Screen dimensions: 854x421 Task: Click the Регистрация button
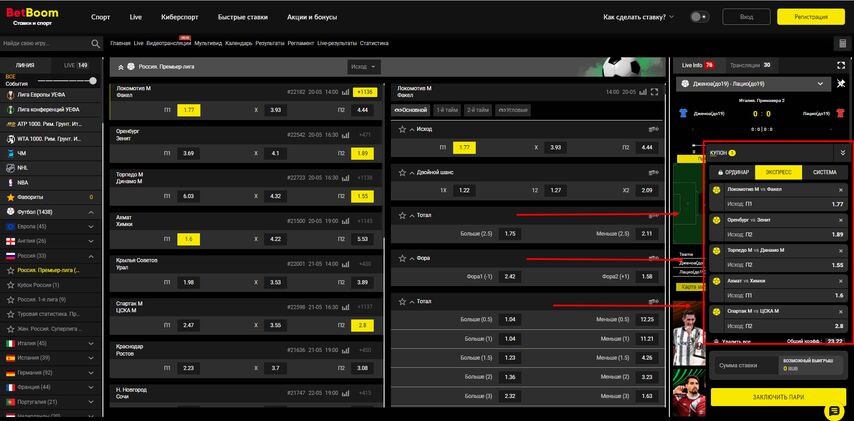coord(810,17)
